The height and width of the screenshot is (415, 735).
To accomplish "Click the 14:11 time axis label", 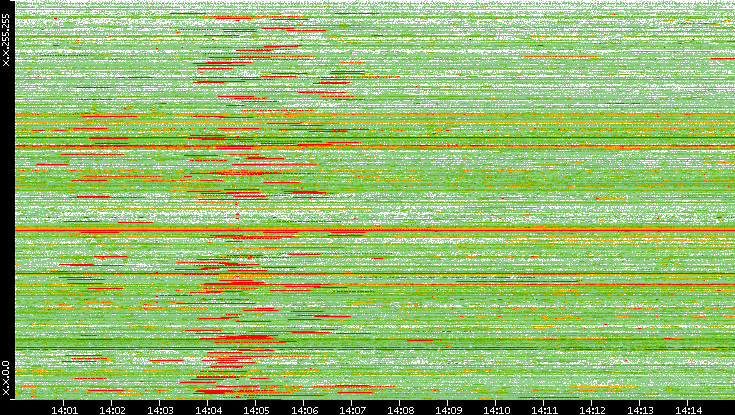I will pyautogui.click(x=545, y=410).
